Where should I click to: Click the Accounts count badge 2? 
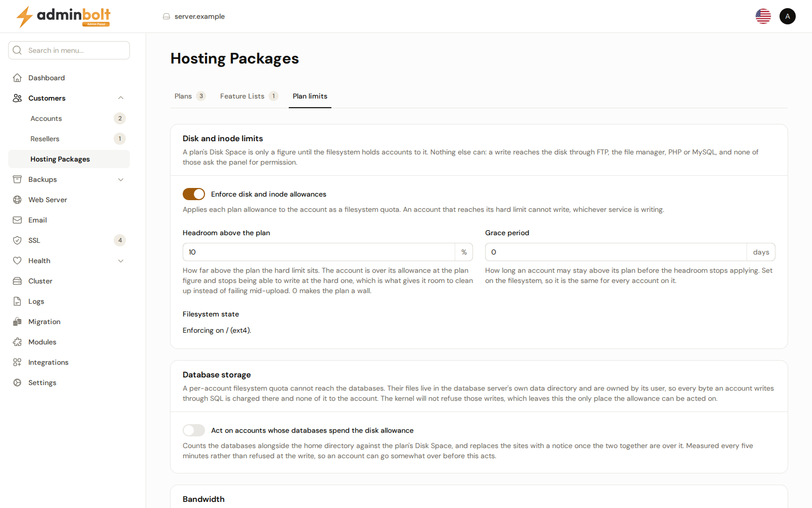120,118
